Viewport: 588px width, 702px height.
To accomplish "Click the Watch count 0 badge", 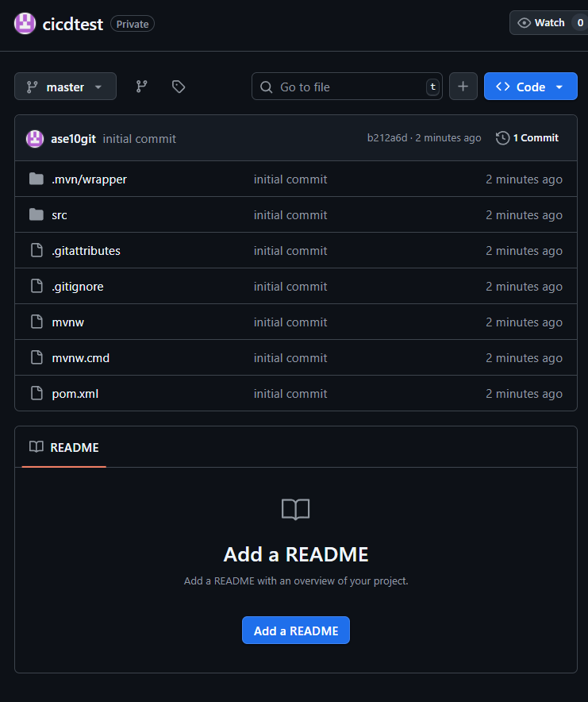I will 580,23.
